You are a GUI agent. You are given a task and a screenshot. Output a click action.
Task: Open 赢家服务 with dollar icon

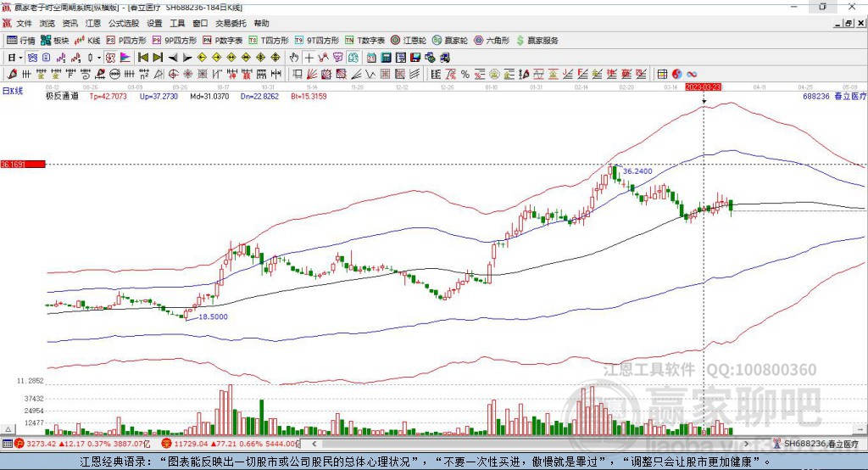coord(537,41)
